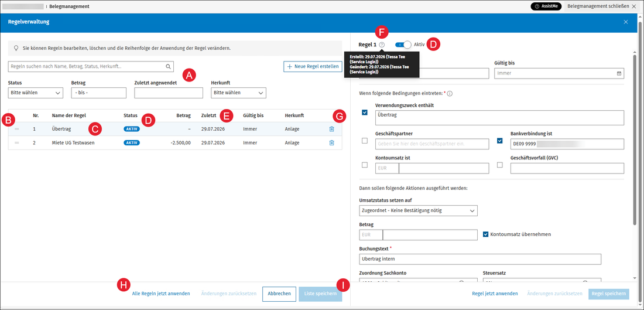
Task: Click AKTIV badge of Miete UG Testwasen
Action: coord(132,142)
